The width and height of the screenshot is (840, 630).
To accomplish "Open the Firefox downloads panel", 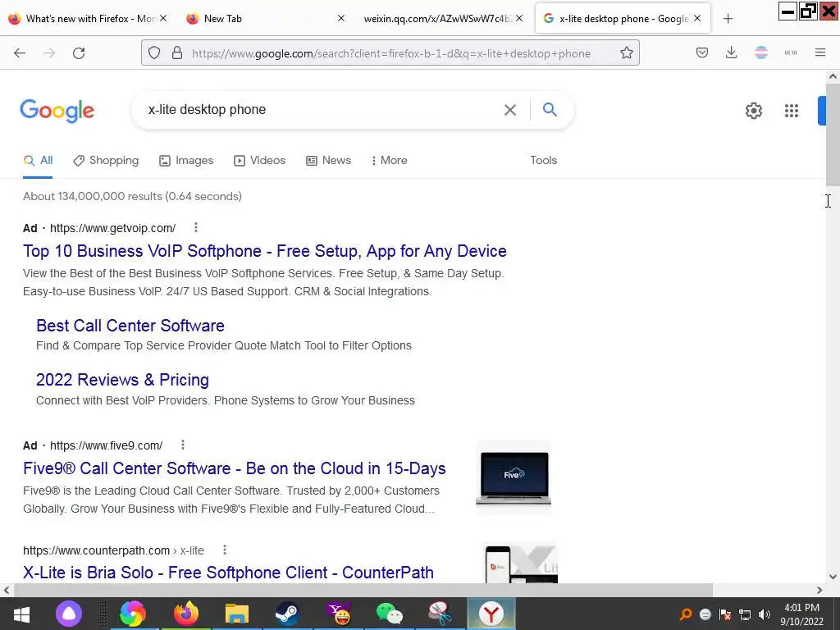I will (x=731, y=52).
